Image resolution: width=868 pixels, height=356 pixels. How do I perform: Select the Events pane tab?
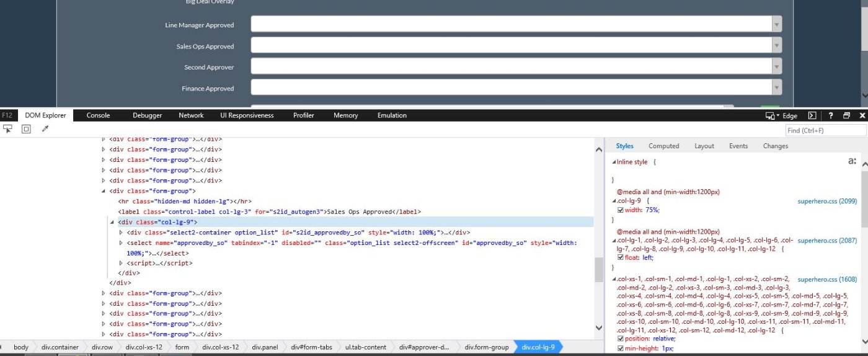pyautogui.click(x=738, y=146)
